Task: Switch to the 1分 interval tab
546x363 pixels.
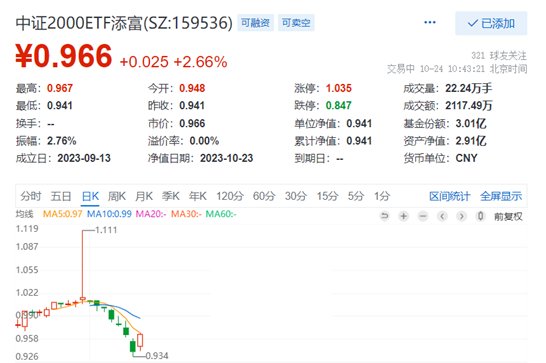Action: click(x=382, y=196)
